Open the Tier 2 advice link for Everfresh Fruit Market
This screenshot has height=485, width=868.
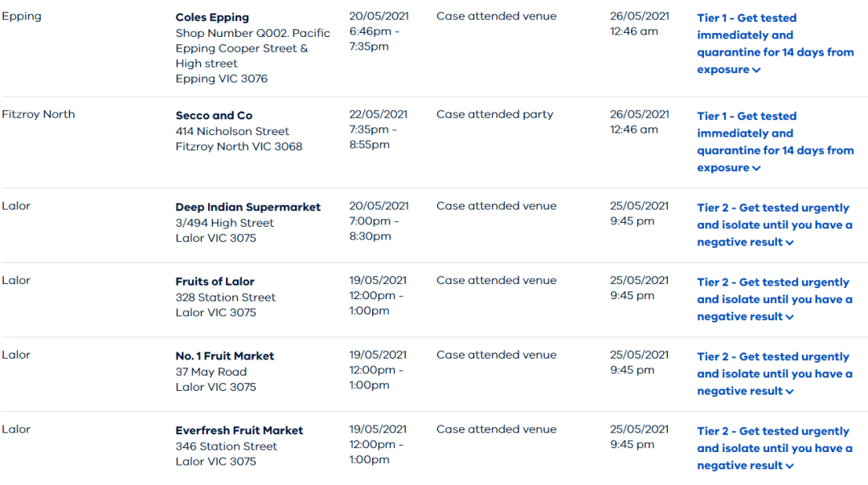[x=775, y=449]
